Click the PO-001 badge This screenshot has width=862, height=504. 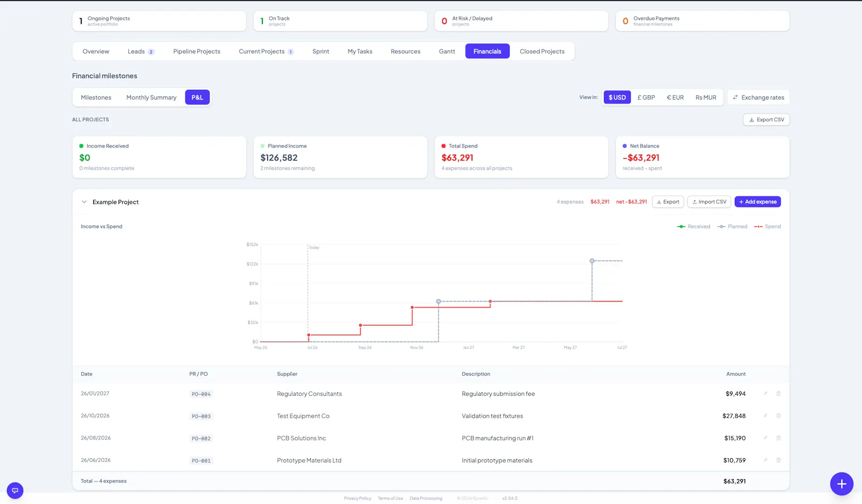tap(201, 460)
